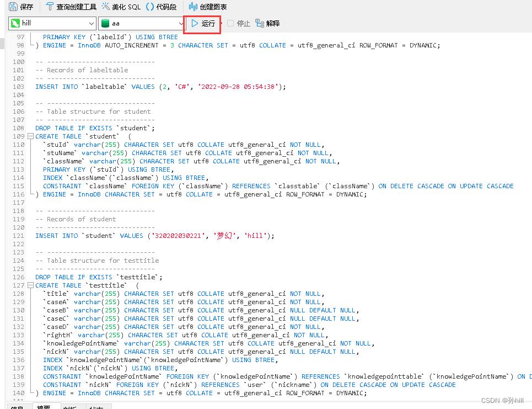Open the 状态 tab
Viewport: 532px width, 409px height.
coord(96,407)
